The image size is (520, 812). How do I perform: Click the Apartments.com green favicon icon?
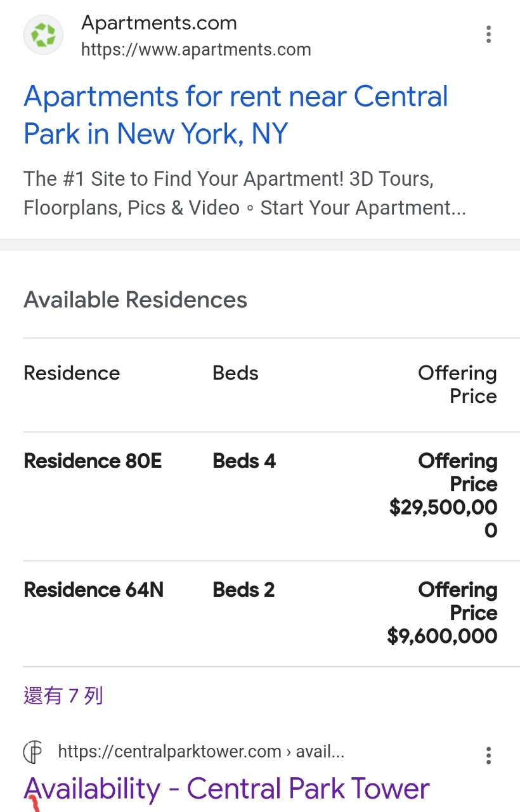43,35
